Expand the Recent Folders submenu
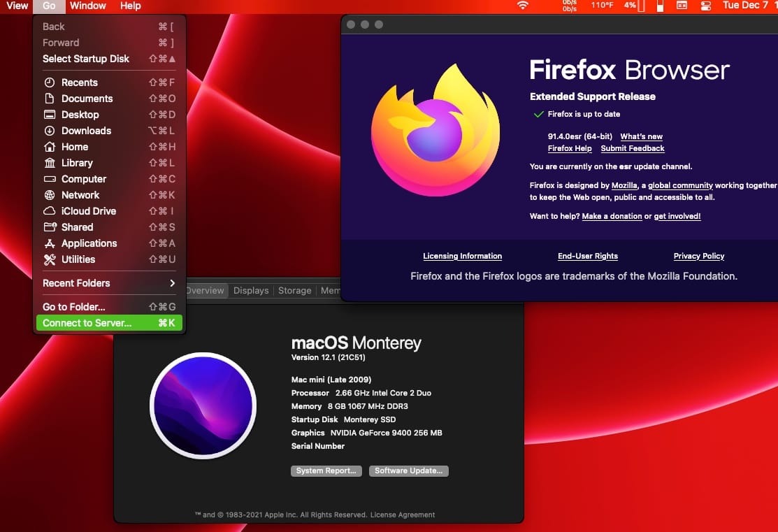This screenshot has height=532, width=778. click(x=109, y=283)
